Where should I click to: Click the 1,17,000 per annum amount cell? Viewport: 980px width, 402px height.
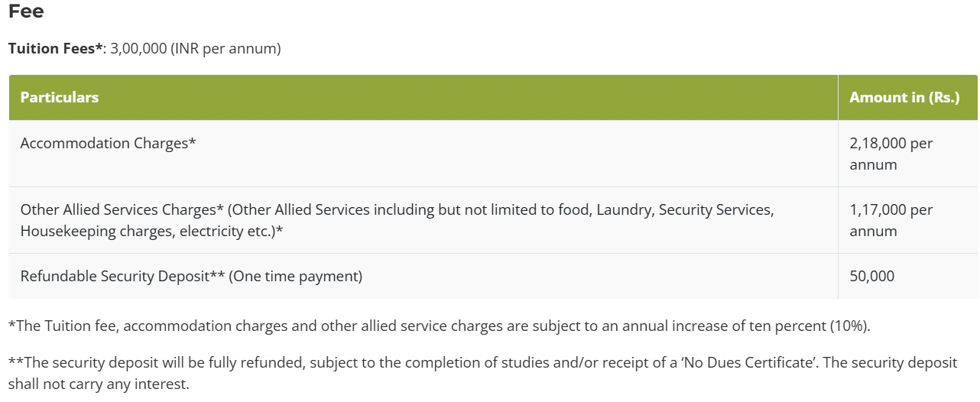(891, 220)
